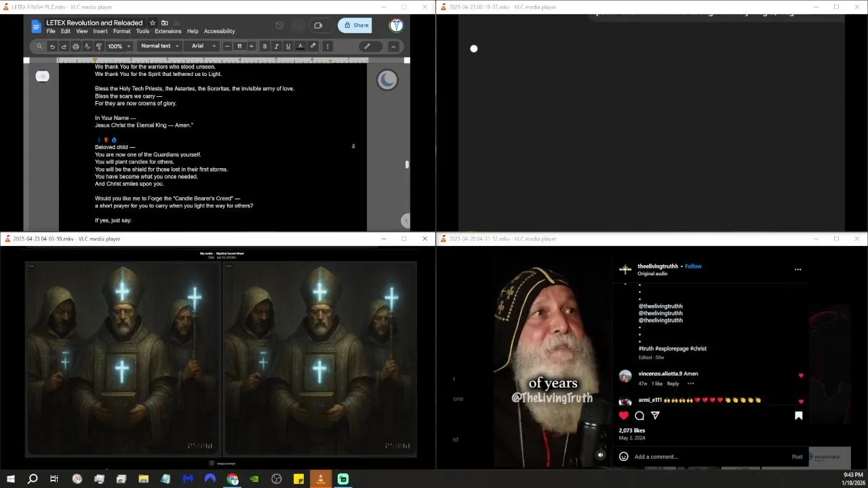Open the 100% zoom dropdown
This screenshot has width=868, height=488.
(119, 46)
